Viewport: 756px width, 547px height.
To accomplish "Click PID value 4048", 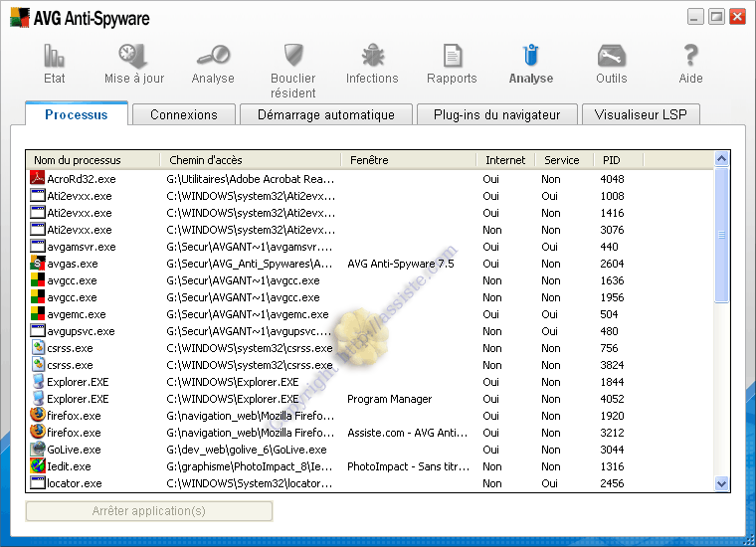I will click(612, 179).
